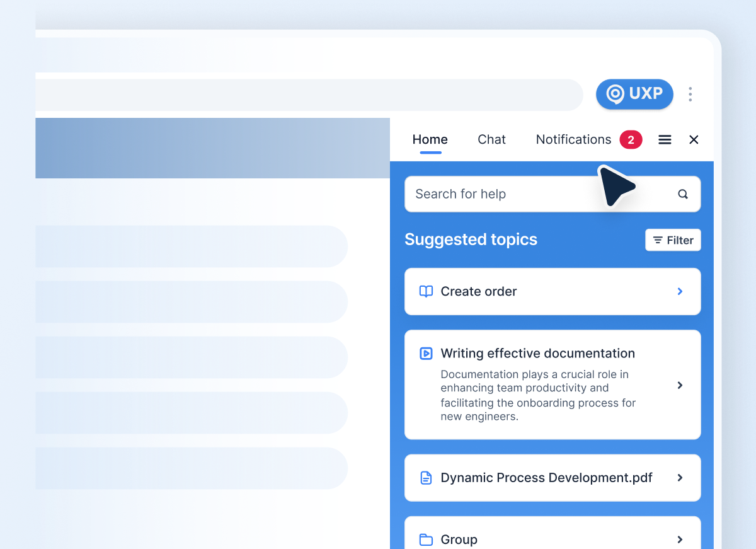This screenshot has height=549, width=756.
Task: Open the document icon for Dynamic Process Development.pdf
Action: pyautogui.click(x=425, y=478)
